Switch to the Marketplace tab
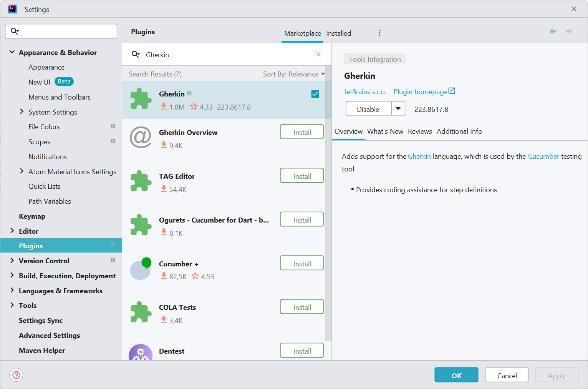This screenshot has width=588, height=389. tap(302, 33)
